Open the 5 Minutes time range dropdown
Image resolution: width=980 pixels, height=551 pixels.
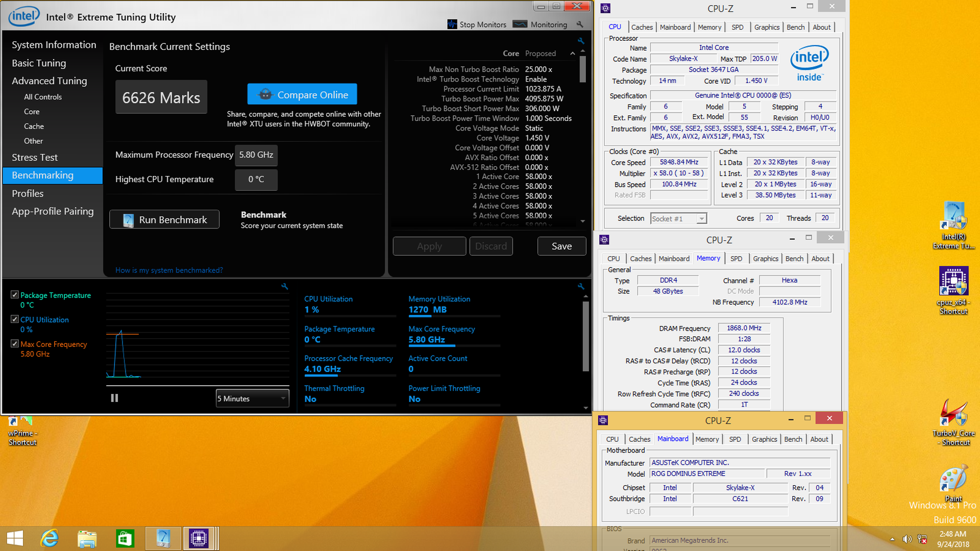pos(252,398)
